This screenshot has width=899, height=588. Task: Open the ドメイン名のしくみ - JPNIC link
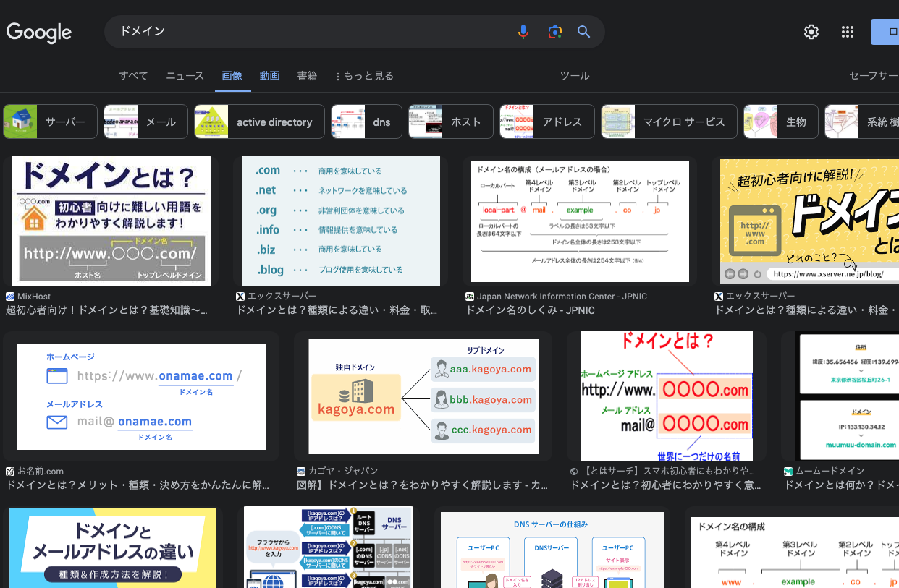pyautogui.click(x=530, y=310)
